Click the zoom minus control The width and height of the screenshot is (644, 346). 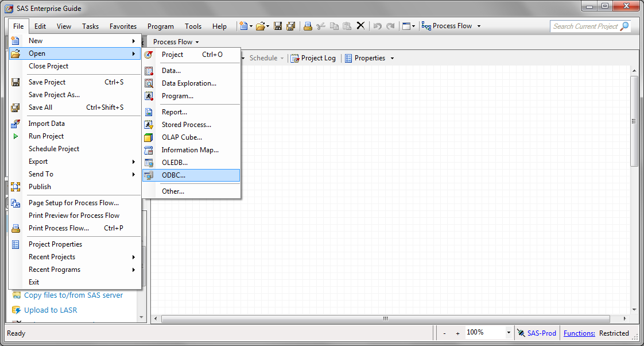(x=444, y=332)
